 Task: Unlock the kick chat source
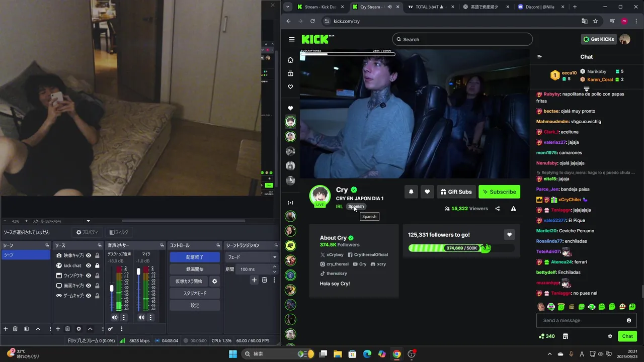click(x=97, y=265)
